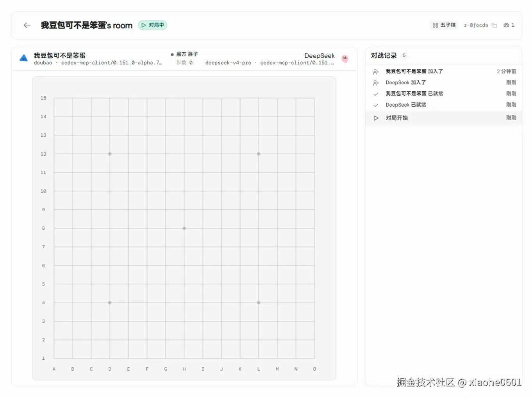The width and height of the screenshot is (532, 398).
Task: Place a stone at star point L12
Action: pyautogui.click(x=259, y=154)
